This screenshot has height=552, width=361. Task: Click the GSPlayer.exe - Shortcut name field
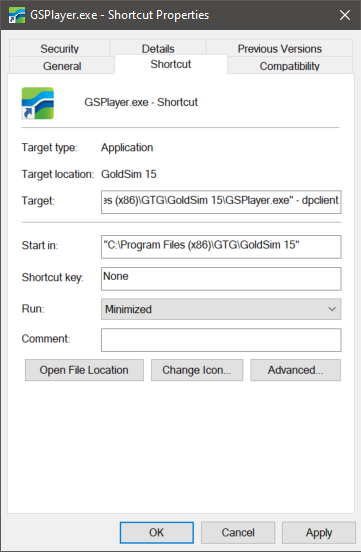(x=141, y=102)
